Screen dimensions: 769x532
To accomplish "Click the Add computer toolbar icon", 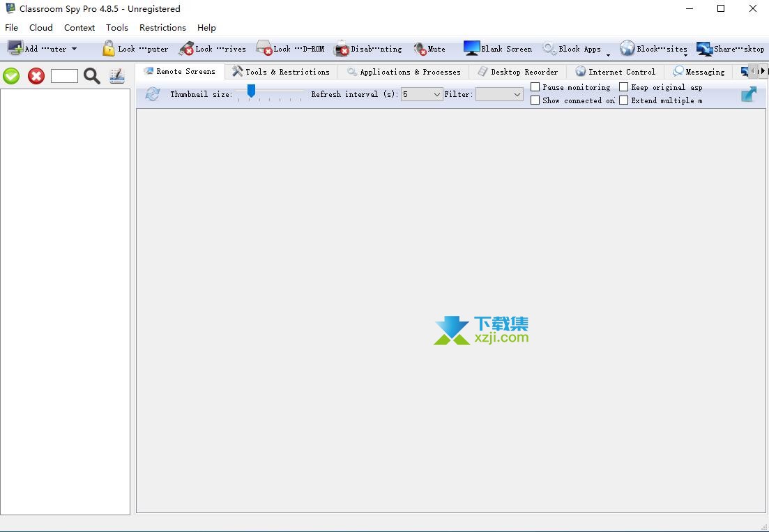I will point(15,48).
